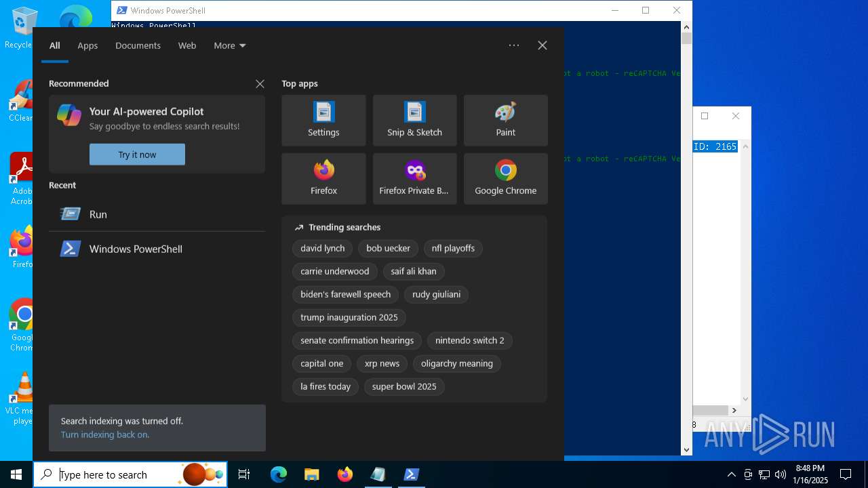Screen dimensions: 868x488
Task: Select the All search tab
Action: (55, 45)
